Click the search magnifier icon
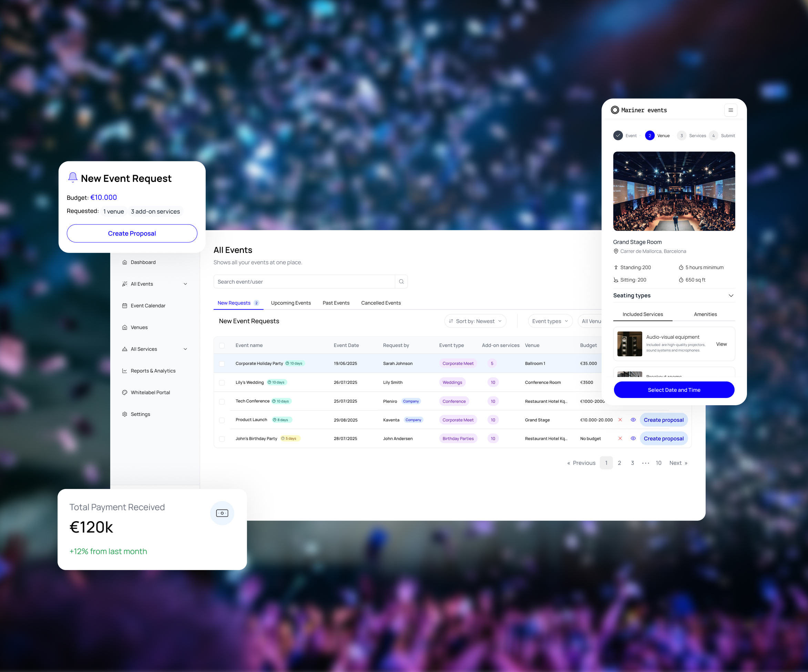Screen dimensions: 808x672 [x=401, y=282]
